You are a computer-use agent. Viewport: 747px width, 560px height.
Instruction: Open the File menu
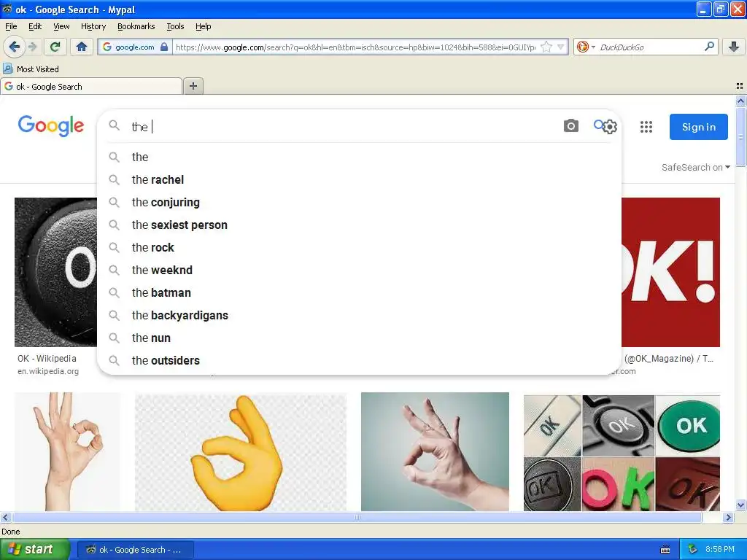click(11, 26)
